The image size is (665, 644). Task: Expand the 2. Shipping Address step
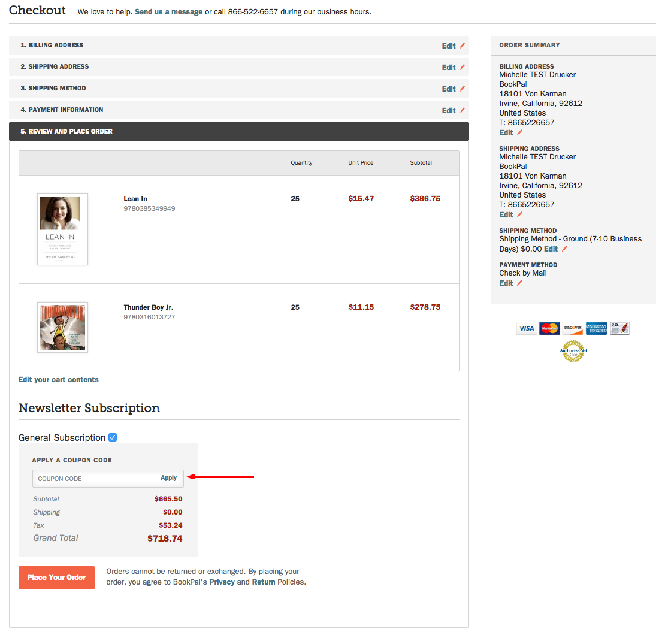[239, 66]
